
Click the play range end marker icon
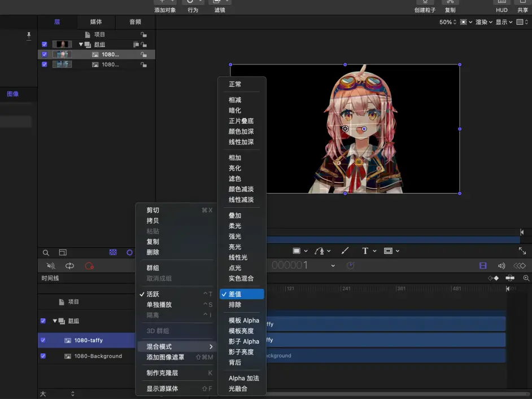[522, 232]
